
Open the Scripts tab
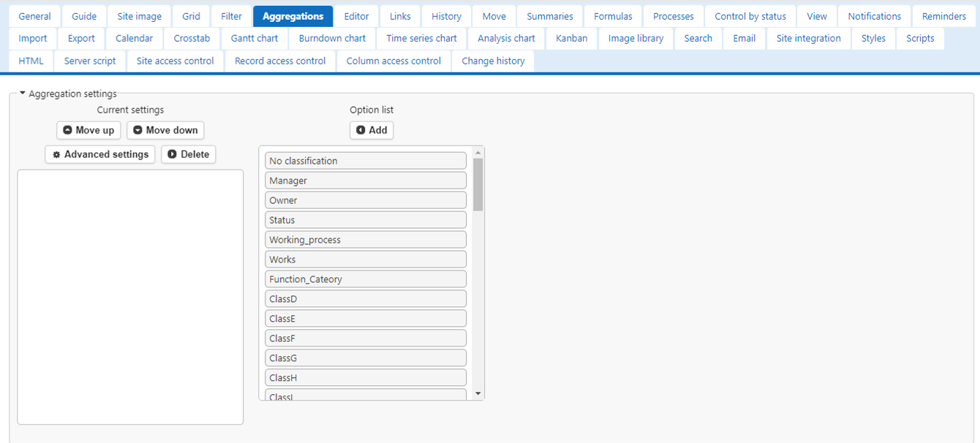point(920,38)
